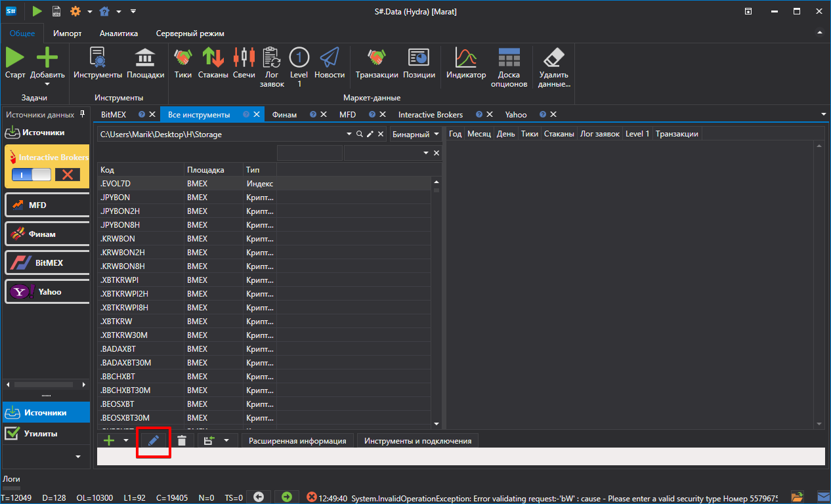Image resolution: width=831 pixels, height=504 pixels.
Task: Open the Level 1 icon
Action: 299,57
